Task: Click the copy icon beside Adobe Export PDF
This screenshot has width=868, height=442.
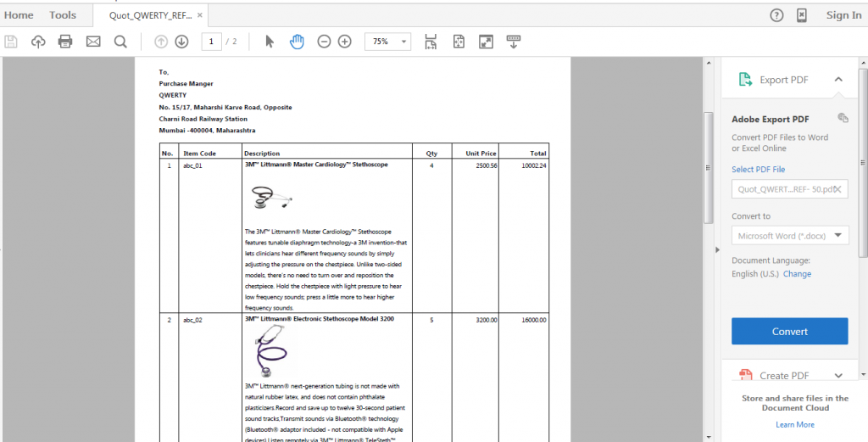Action: [x=843, y=117]
